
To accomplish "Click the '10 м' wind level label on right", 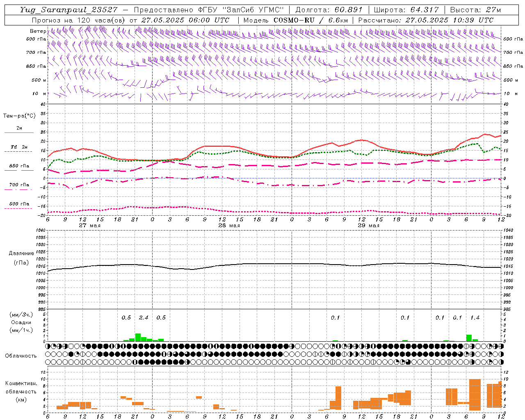I will (x=510, y=94).
